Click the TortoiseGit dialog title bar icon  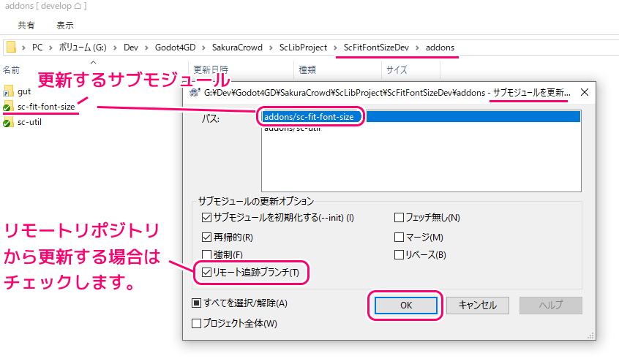pos(194,93)
